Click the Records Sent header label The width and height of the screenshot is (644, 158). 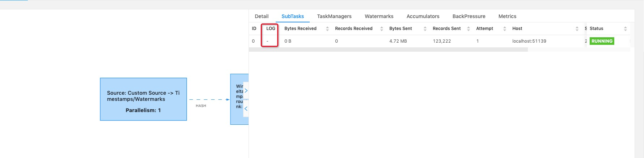pyautogui.click(x=447, y=29)
